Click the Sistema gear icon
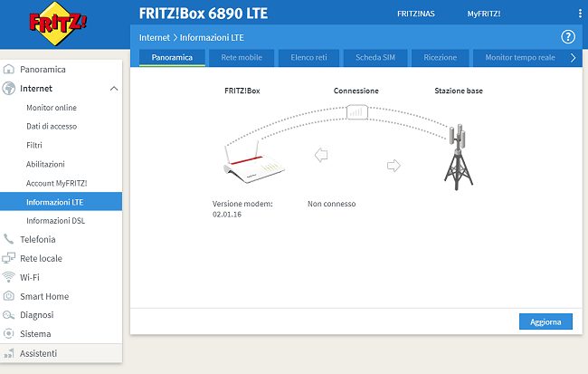This screenshot has width=588, height=374. (9, 333)
